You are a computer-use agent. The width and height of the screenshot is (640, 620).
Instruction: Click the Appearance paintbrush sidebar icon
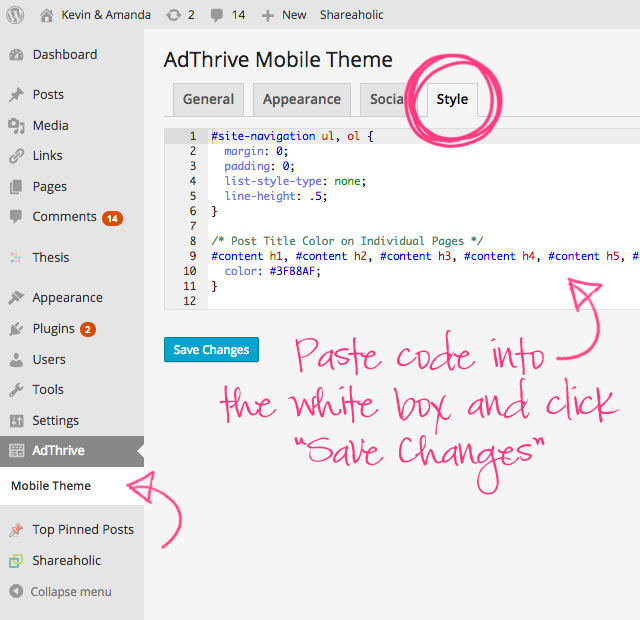16,298
